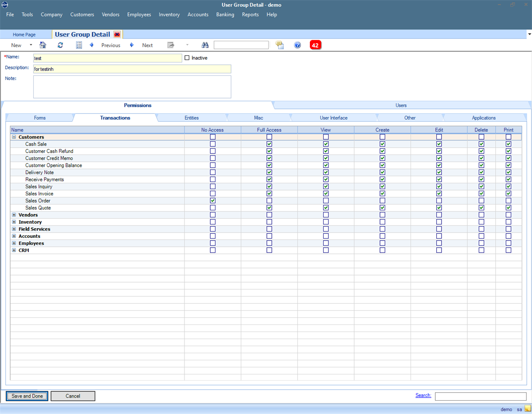Click the application logo in title bar

[x=5, y=4]
